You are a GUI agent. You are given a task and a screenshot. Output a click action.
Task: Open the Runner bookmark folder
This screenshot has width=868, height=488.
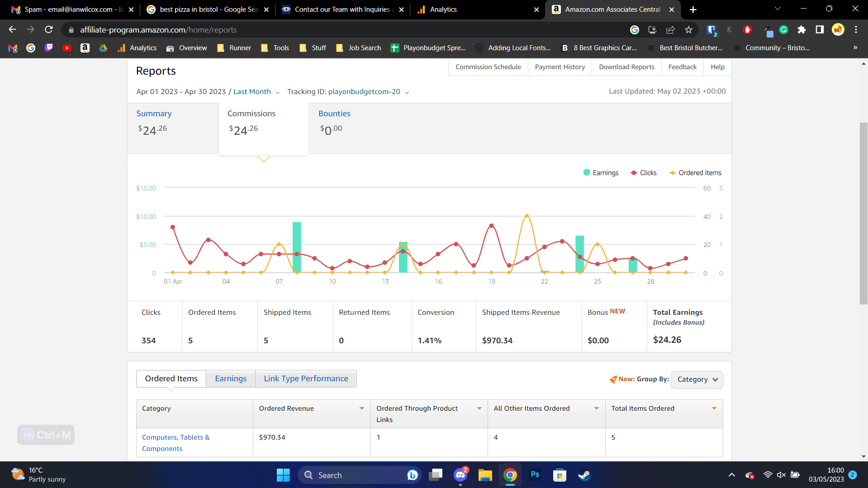(234, 48)
